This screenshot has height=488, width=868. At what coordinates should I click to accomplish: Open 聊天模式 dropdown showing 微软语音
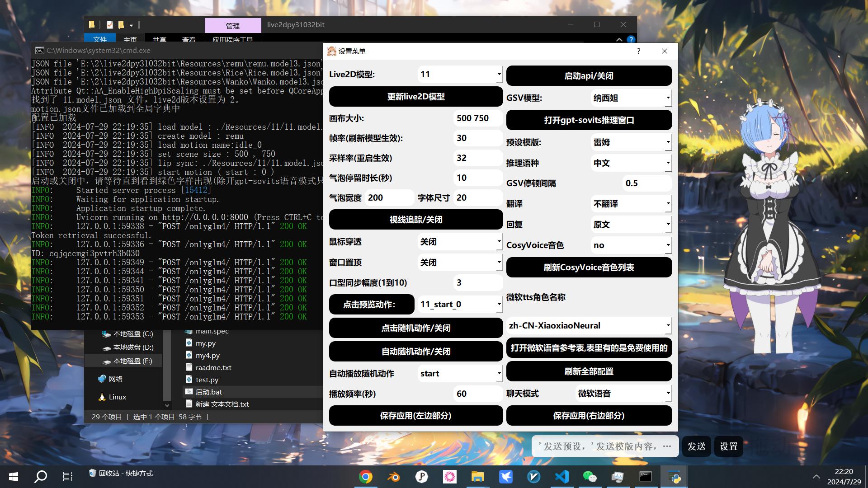coord(623,393)
